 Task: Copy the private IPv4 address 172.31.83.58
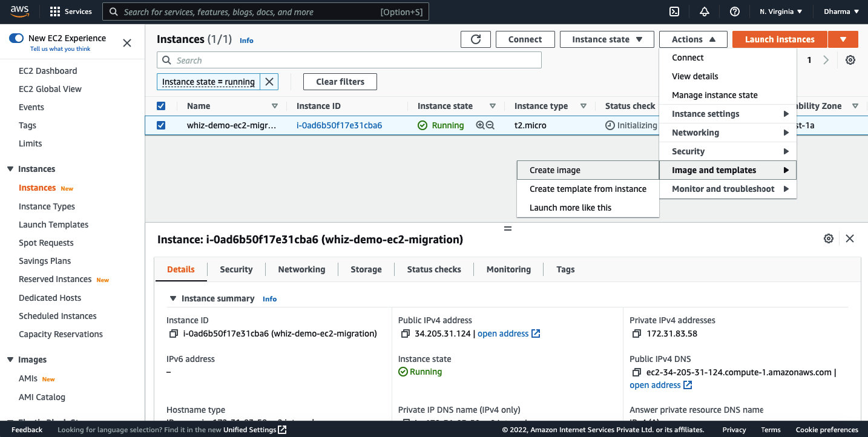637,333
